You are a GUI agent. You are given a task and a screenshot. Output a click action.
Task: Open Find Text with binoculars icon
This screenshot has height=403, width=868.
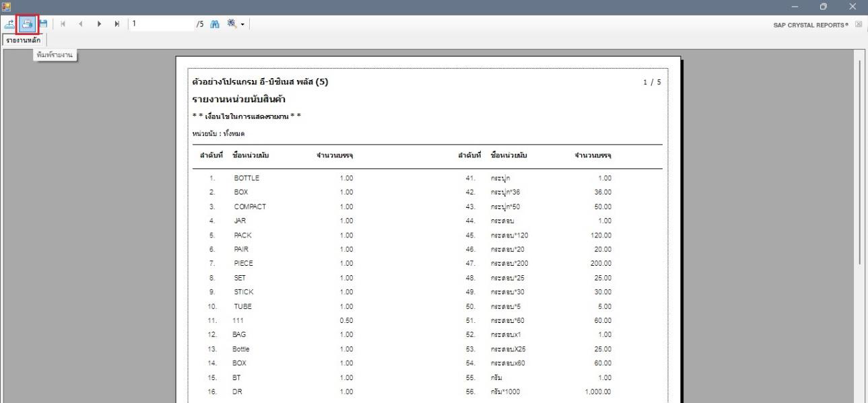coord(217,24)
